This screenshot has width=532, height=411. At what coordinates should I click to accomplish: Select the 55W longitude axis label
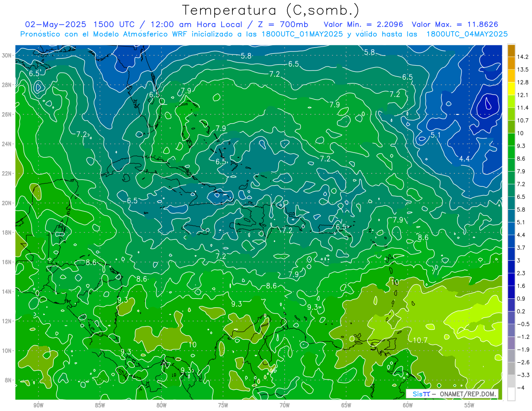coord(469,405)
